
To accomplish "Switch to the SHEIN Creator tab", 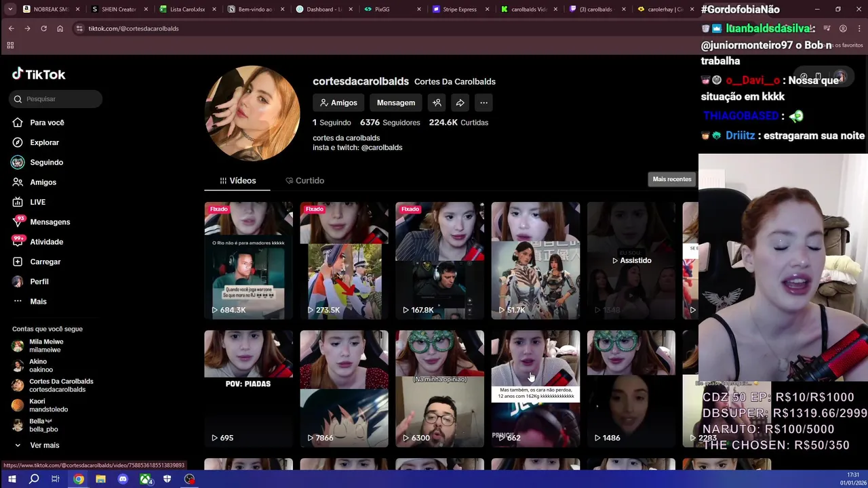I will coord(119,9).
